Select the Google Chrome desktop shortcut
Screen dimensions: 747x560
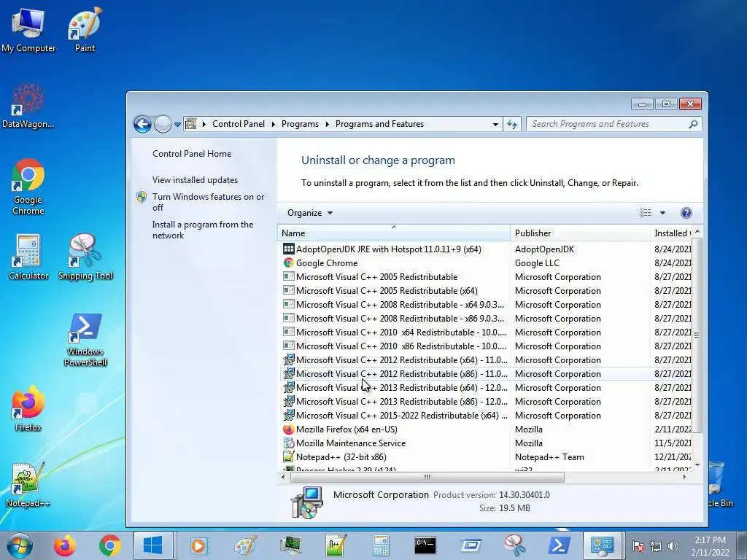[x=28, y=187]
